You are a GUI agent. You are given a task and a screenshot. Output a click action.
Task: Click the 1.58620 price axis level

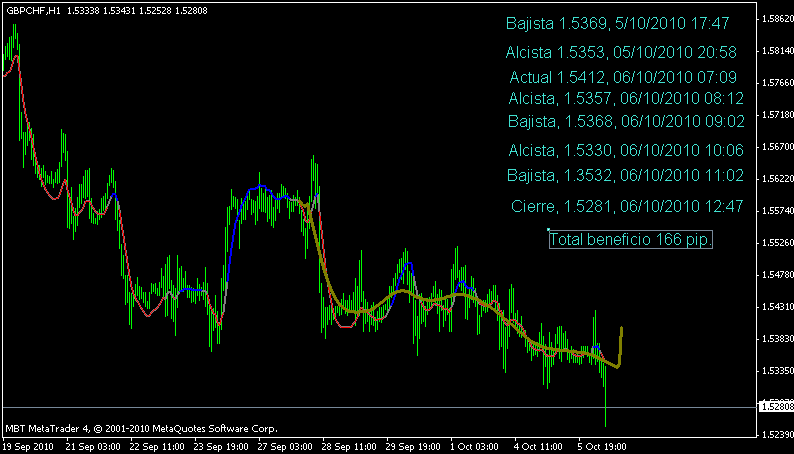(x=775, y=19)
